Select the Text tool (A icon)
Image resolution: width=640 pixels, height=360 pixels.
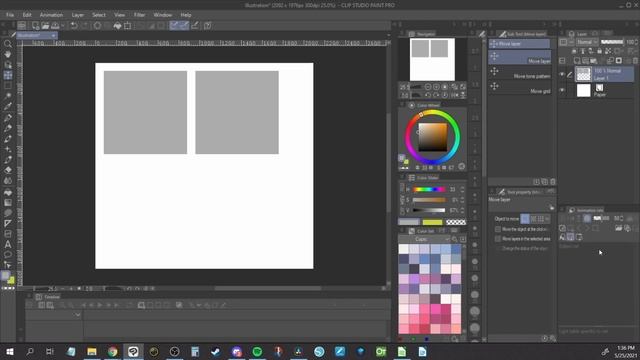[7, 244]
